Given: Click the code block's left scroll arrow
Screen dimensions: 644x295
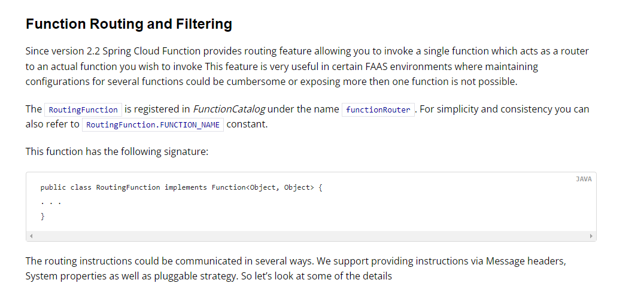Looking at the screenshot, I should coord(31,236).
